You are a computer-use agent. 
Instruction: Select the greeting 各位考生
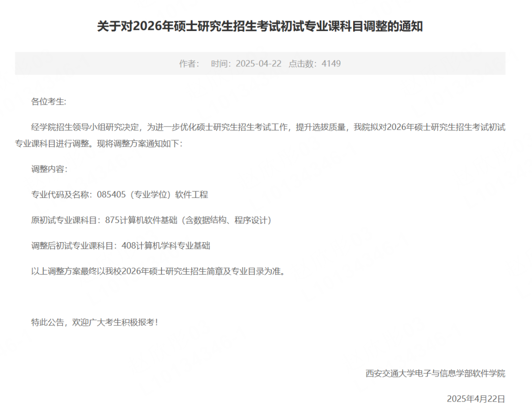(49, 102)
